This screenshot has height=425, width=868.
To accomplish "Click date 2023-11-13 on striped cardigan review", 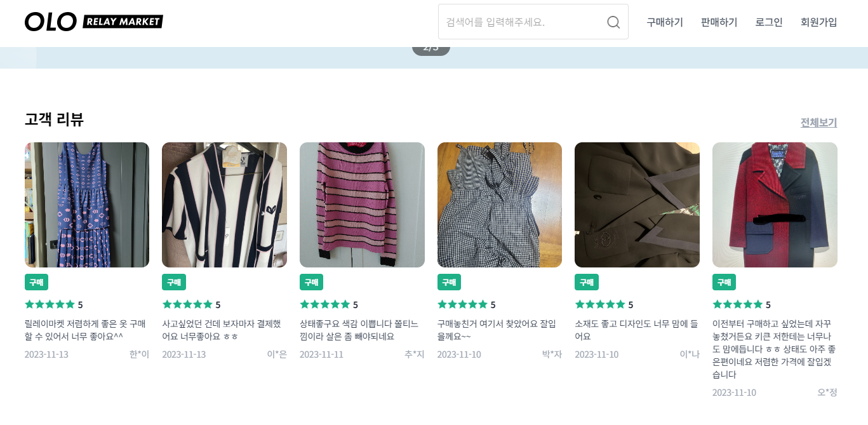I will [x=184, y=354].
